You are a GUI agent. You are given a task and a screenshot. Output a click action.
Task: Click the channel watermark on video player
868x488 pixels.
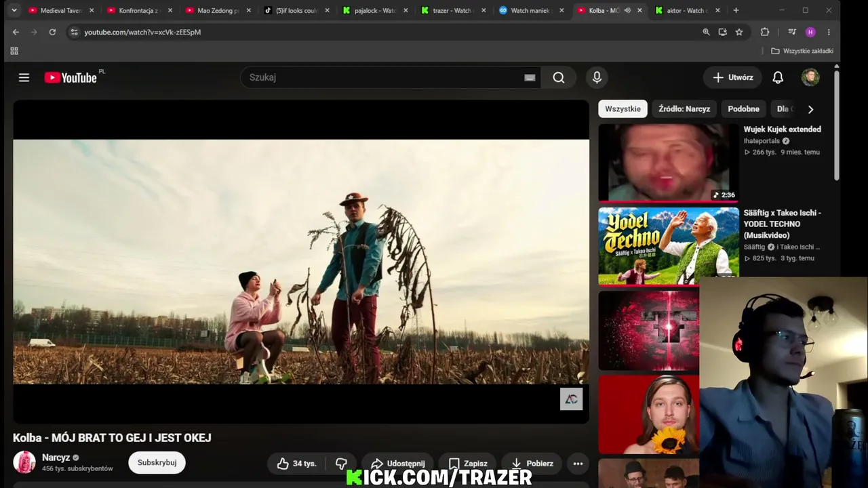point(571,399)
